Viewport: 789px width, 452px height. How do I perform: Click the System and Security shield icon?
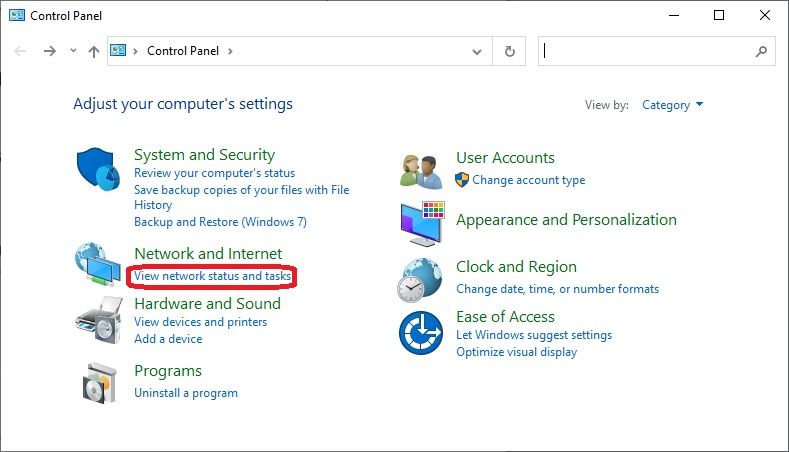[x=99, y=169]
